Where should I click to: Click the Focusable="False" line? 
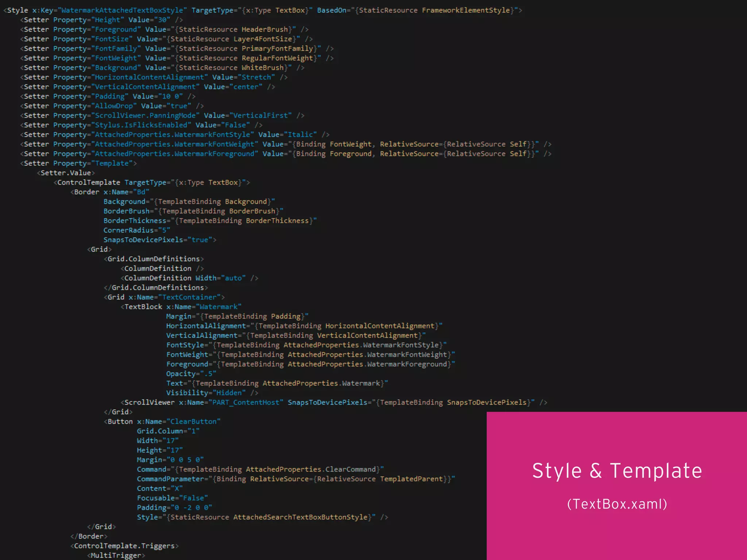point(173,498)
